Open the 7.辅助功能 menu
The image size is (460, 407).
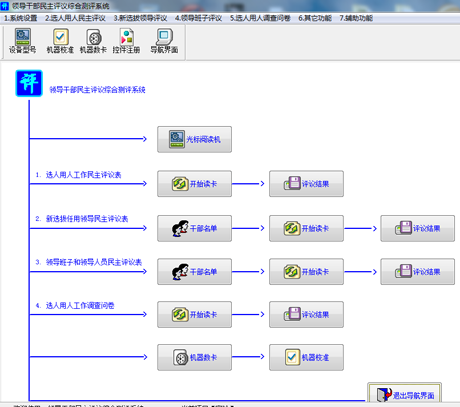(x=356, y=18)
